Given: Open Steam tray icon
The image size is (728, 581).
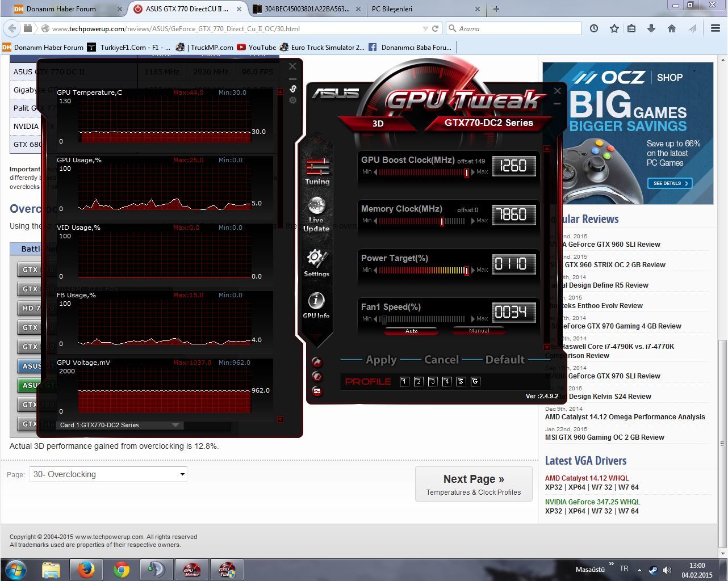Looking at the screenshot, I should (x=654, y=570).
